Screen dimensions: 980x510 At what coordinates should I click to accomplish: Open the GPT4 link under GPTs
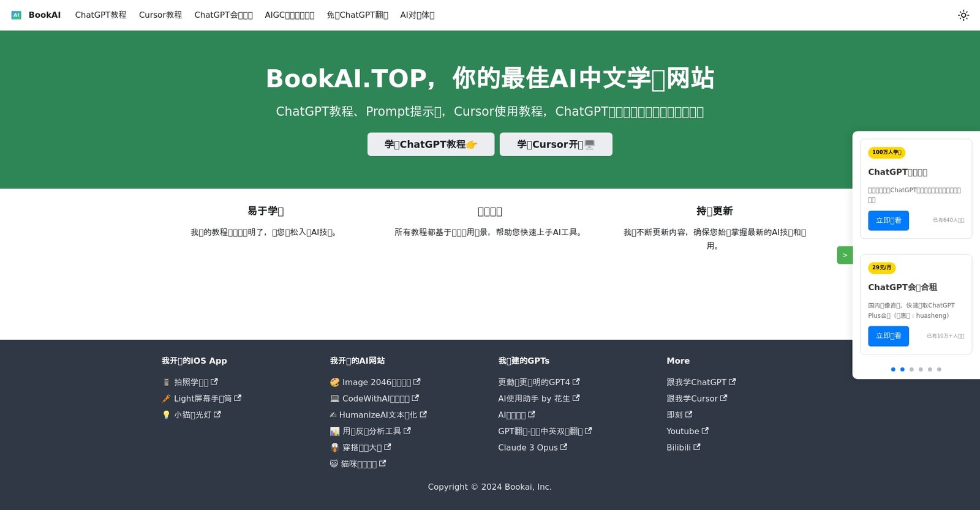pos(538,382)
